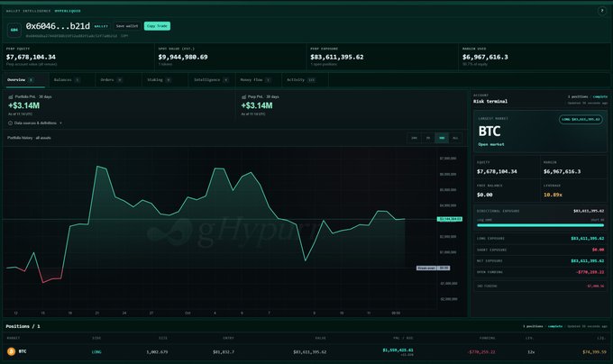Viewport: 613px width, 364px height.
Task: Click the Spot Value $9,944,980.69
Action: (183, 57)
